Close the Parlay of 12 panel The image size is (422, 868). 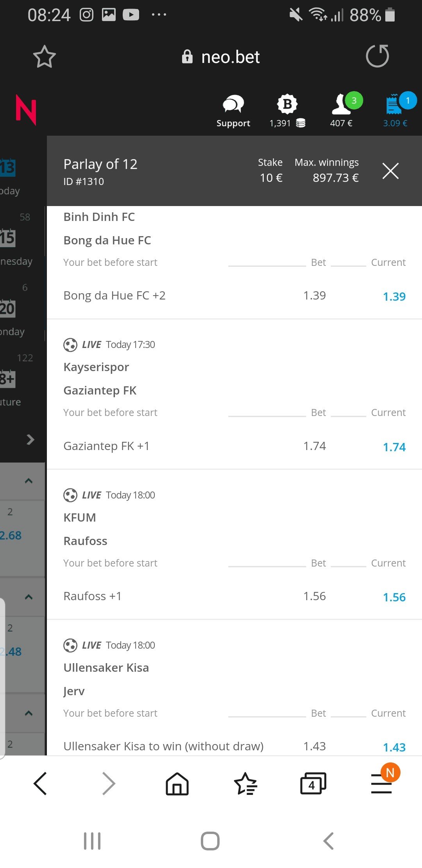[x=390, y=171]
